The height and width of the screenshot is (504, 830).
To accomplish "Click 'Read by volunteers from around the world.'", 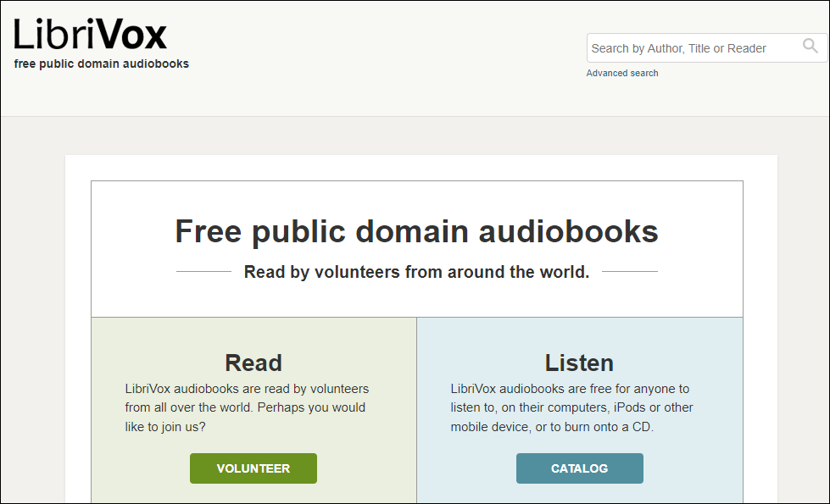I will (416, 272).
